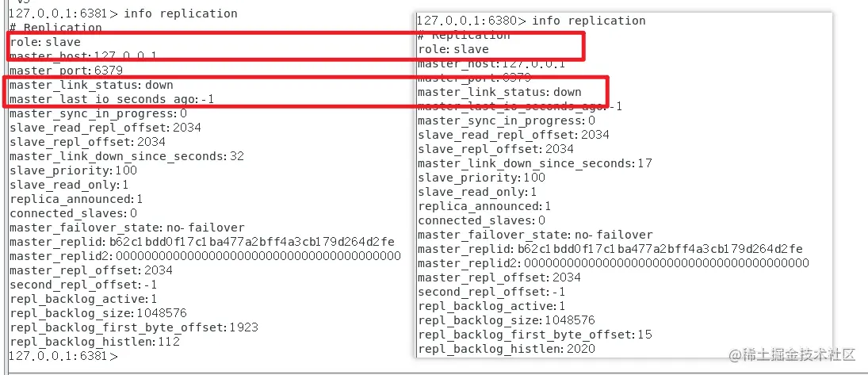Click left terminal's master_replid value

[252, 242]
